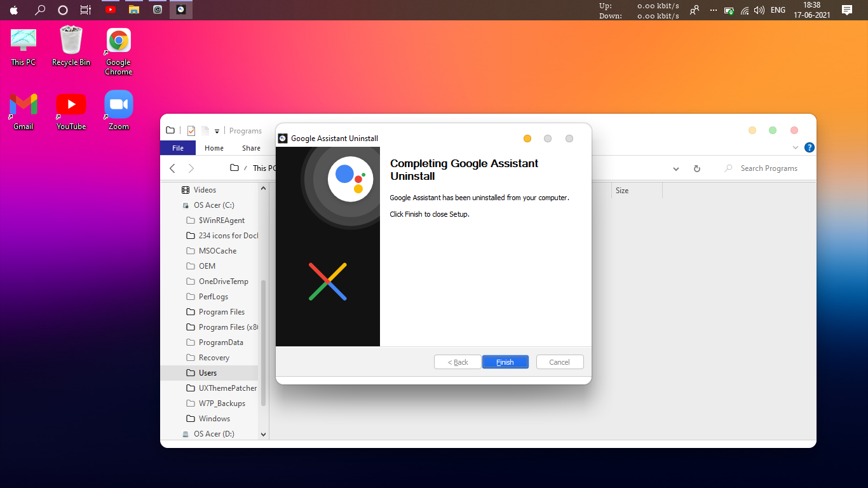Open YouTube from the taskbar

coord(110,10)
